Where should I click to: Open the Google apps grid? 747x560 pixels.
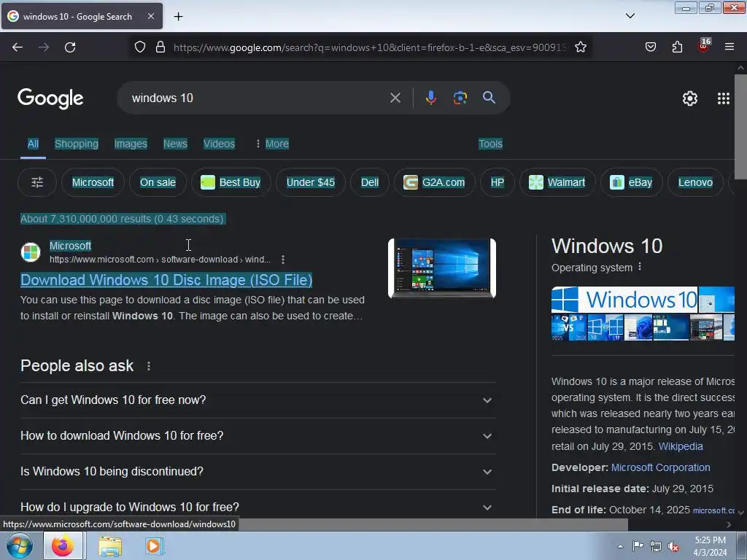[723, 98]
